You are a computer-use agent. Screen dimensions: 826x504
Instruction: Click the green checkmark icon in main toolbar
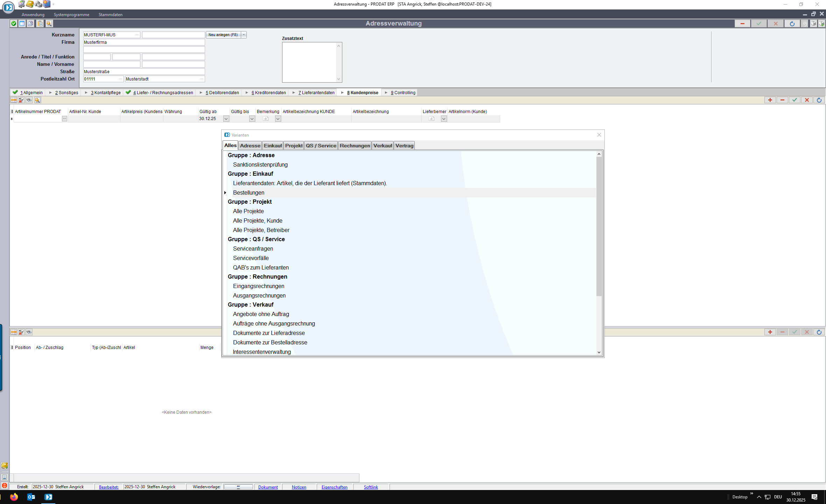click(x=14, y=23)
